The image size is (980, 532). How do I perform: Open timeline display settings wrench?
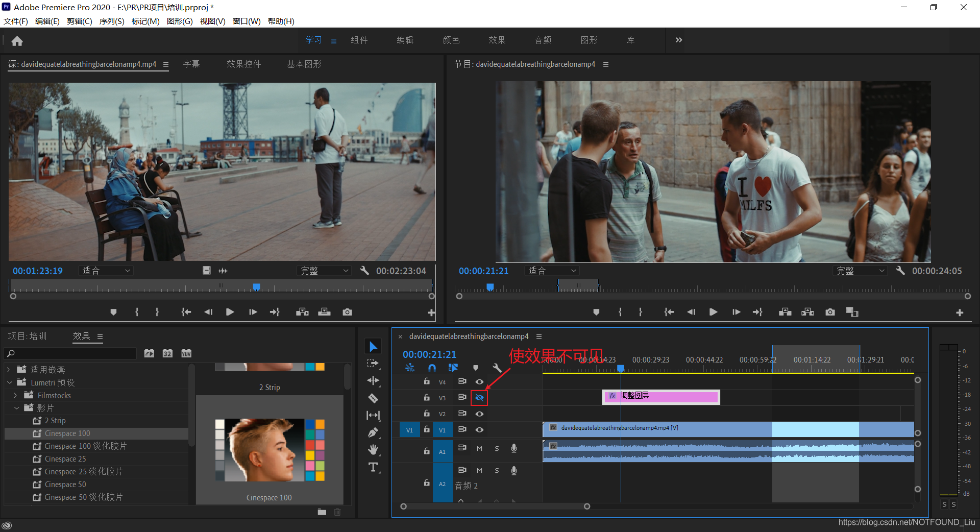[x=497, y=368]
